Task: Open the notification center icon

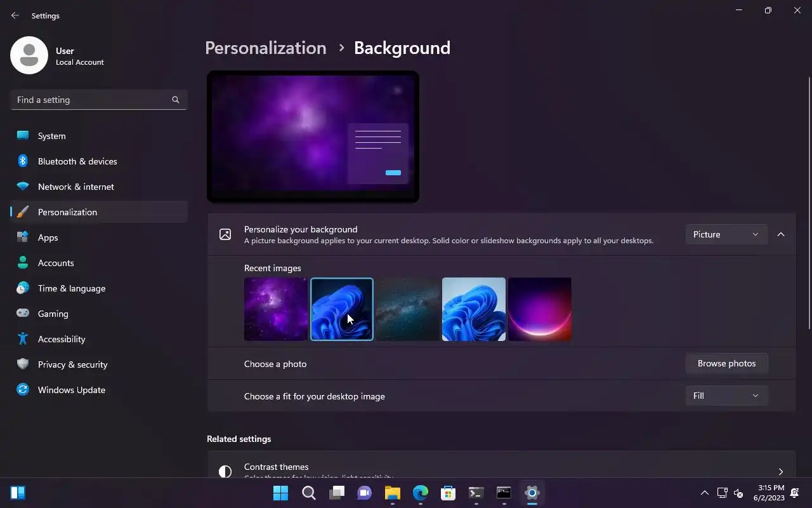Action: click(795, 493)
